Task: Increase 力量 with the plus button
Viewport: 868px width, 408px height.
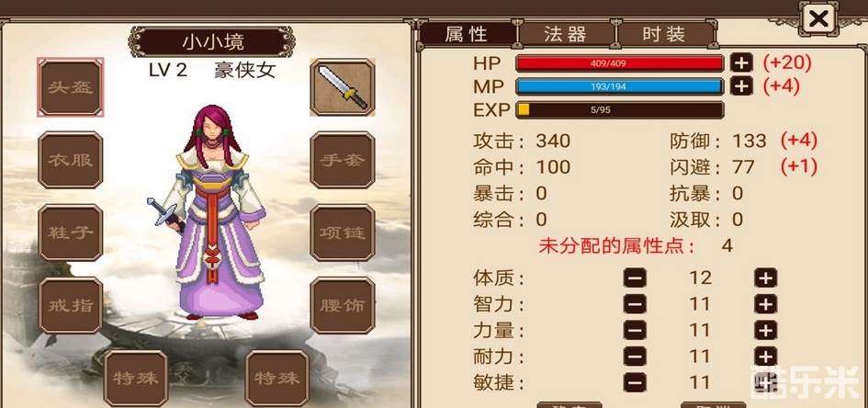Action: coord(766,331)
